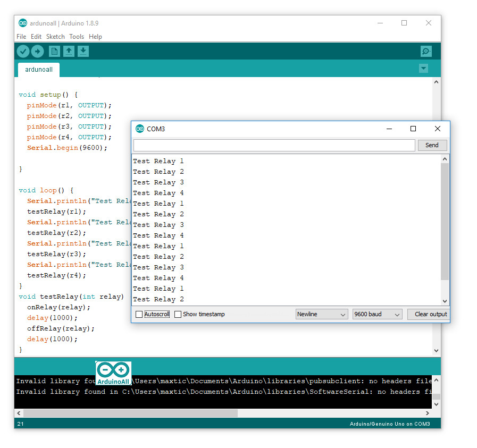The height and width of the screenshot is (448, 477).
Task: Close the COM3 serial monitor window
Action: pos(438,129)
